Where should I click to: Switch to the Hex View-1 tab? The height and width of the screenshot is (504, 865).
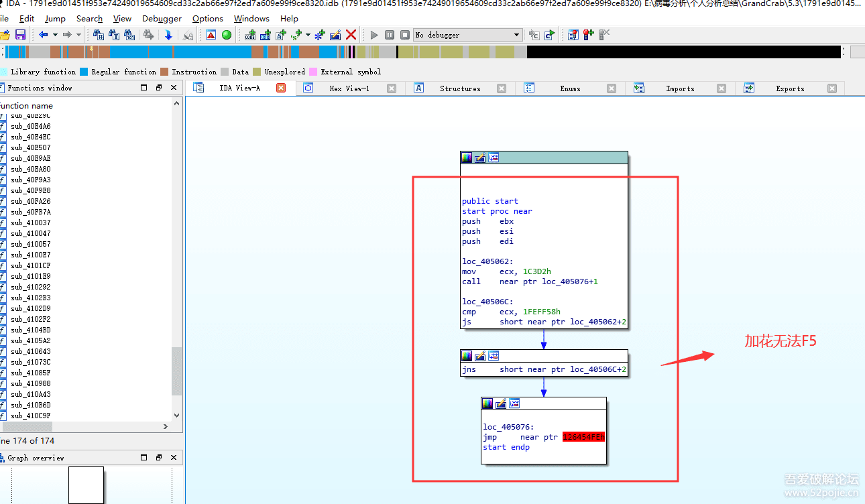coord(349,88)
